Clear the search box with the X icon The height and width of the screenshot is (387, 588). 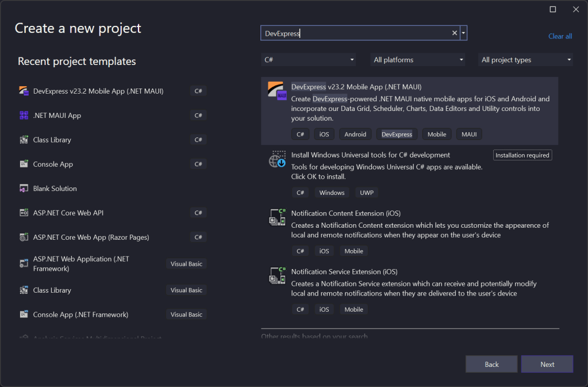[455, 33]
